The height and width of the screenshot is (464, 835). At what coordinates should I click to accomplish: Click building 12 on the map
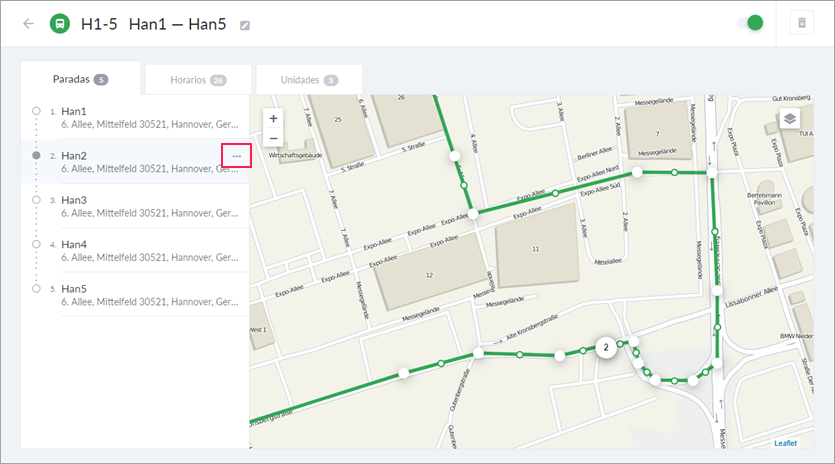tap(429, 275)
